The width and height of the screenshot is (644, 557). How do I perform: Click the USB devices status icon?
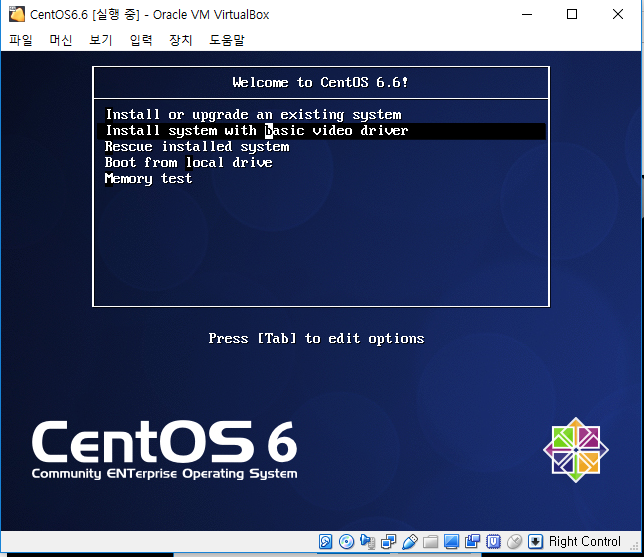pos(409,542)
